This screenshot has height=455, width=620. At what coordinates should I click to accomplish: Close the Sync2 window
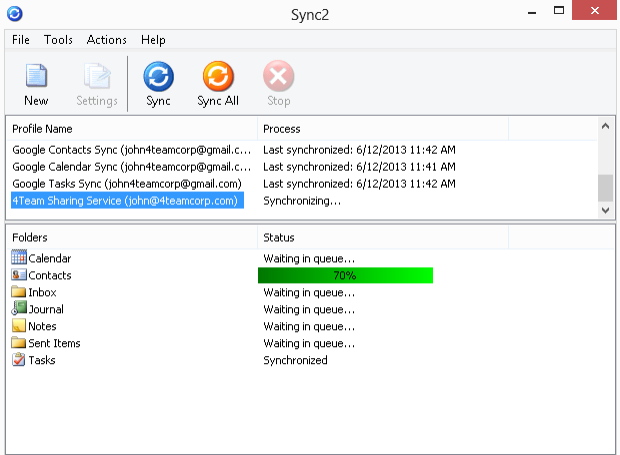coord(594,10)
